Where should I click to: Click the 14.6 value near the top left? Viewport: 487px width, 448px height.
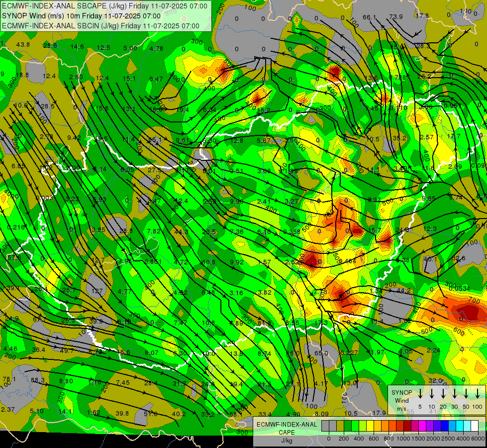point(77,47)
